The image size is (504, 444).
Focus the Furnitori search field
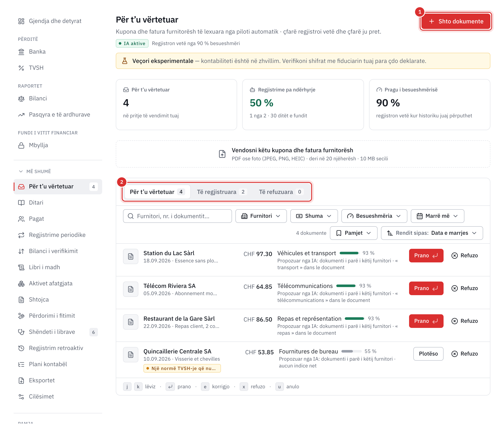click(x=177, y=216)
